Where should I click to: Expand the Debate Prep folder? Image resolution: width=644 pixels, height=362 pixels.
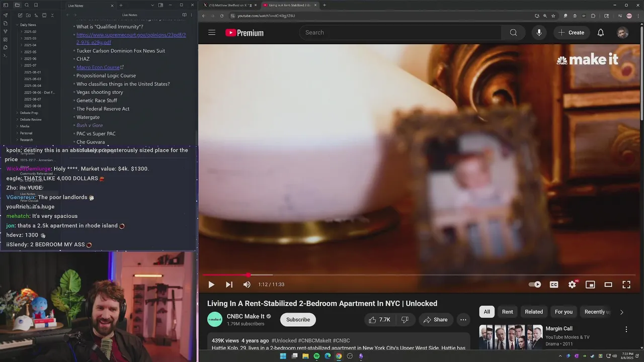pyautogui.click(x=17, y=113)
